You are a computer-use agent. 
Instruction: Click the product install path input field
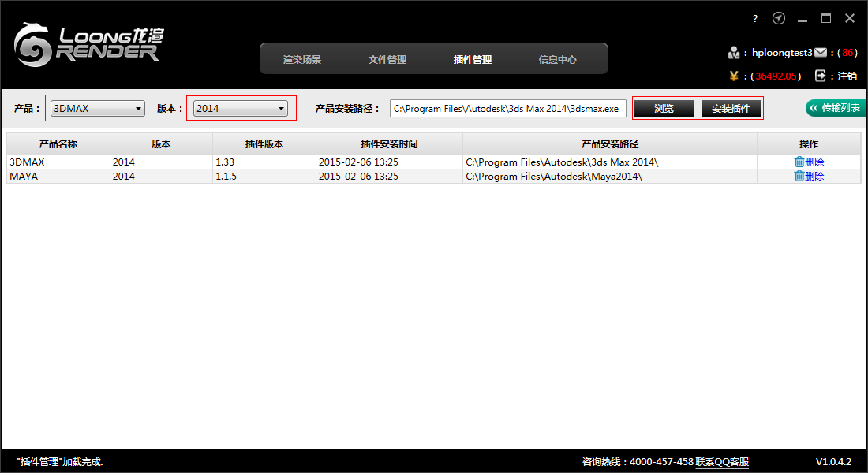click(x=507, y=109)
